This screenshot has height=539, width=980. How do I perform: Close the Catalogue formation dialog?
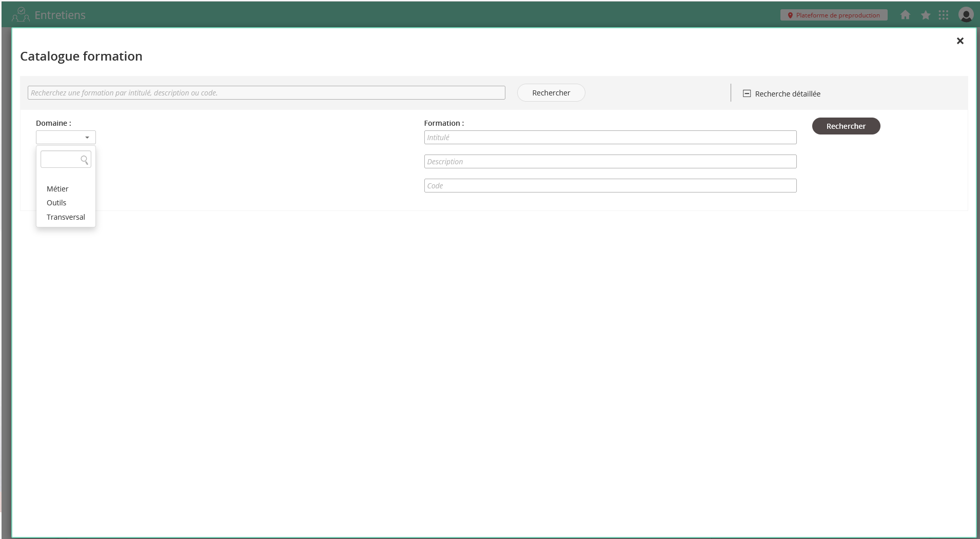[959, 41]
